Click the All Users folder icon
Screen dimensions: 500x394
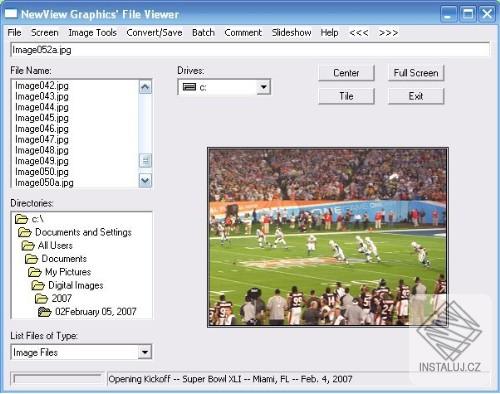tap(28, 245)
